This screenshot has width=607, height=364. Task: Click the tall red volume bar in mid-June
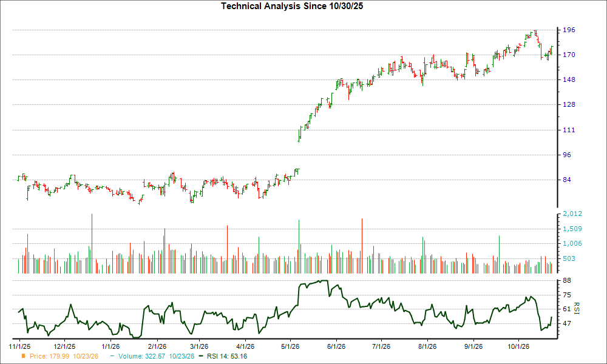click(362, 246)
